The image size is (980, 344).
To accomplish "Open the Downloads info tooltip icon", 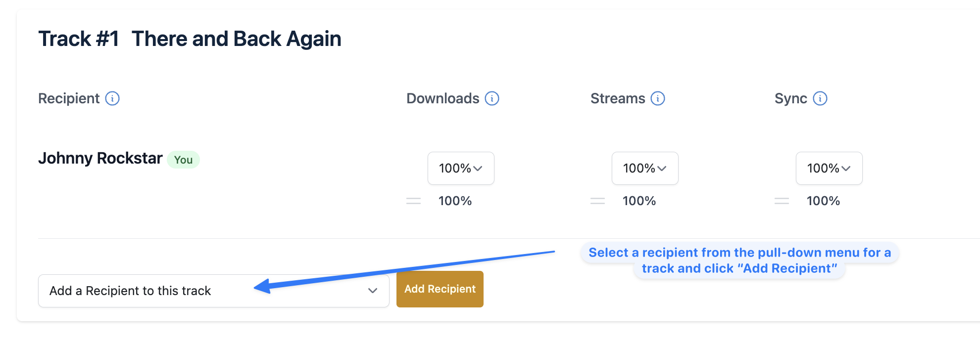I will click(x=492, y=98).
